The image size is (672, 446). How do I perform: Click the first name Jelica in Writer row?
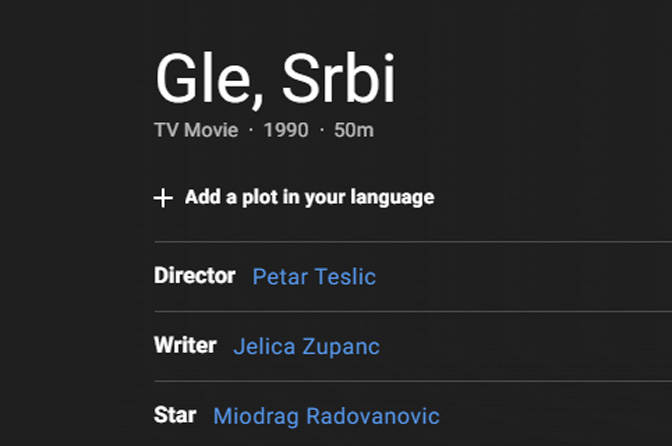(264, 346)
